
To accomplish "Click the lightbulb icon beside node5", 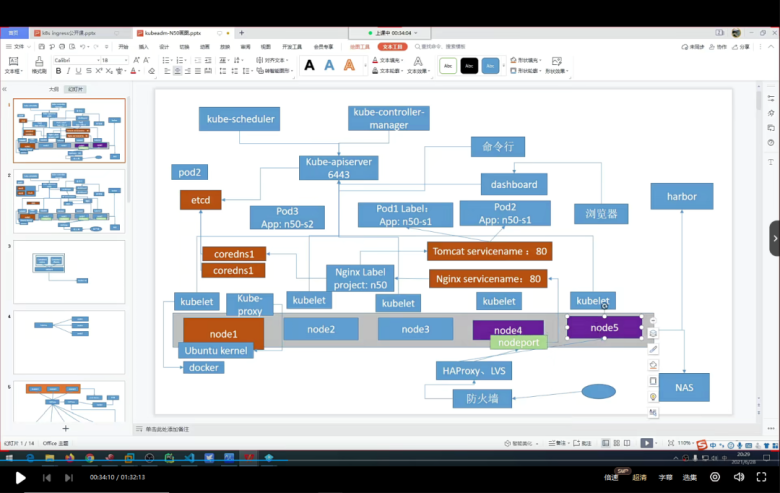I will pyautogui.click(x=653, y=396).
